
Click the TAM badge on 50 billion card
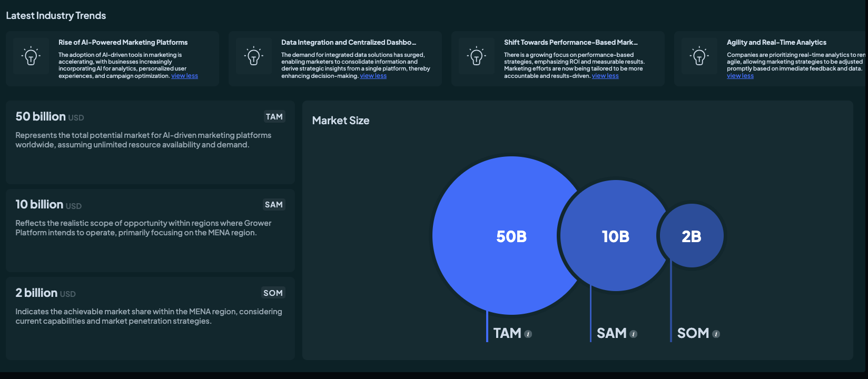click(x=274, y=116)
